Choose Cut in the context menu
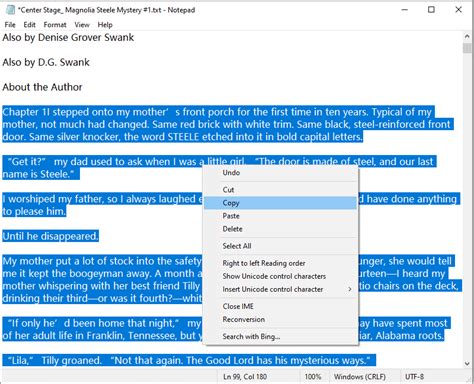 click(x=281, y=190)
